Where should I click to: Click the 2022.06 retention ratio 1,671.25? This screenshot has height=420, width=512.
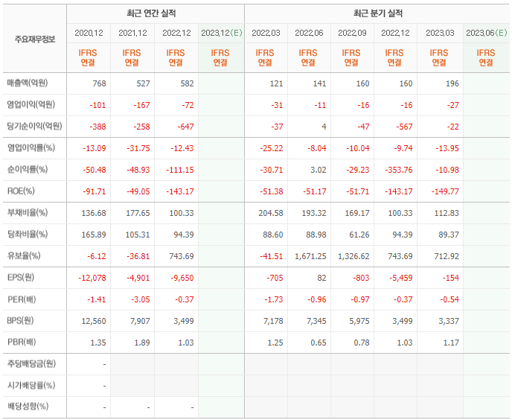(310, 256)
